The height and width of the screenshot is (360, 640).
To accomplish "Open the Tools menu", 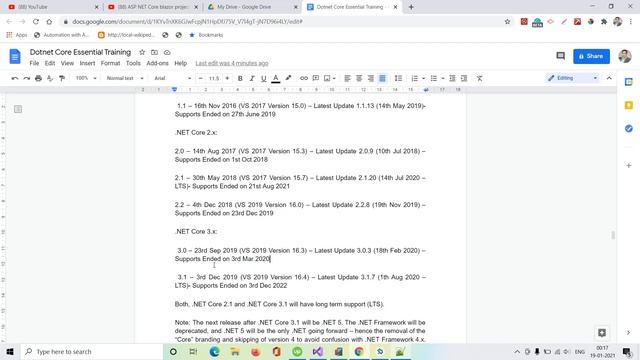I will [x=133, y=63].
